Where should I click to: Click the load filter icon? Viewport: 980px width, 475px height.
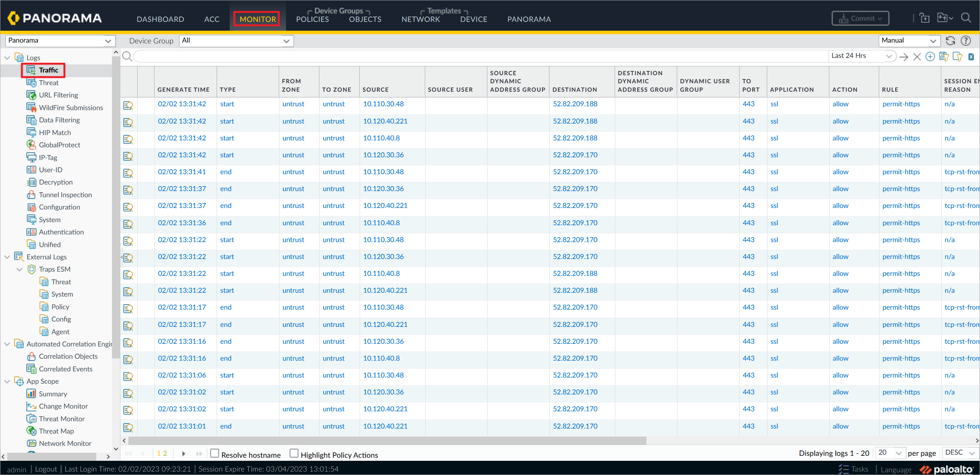tap(957, 57)
